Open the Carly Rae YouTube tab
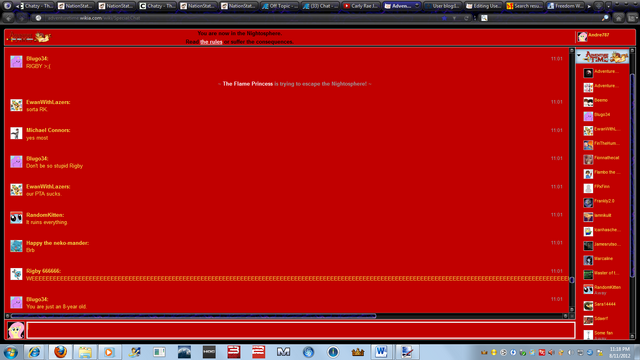 click(361, 6)
